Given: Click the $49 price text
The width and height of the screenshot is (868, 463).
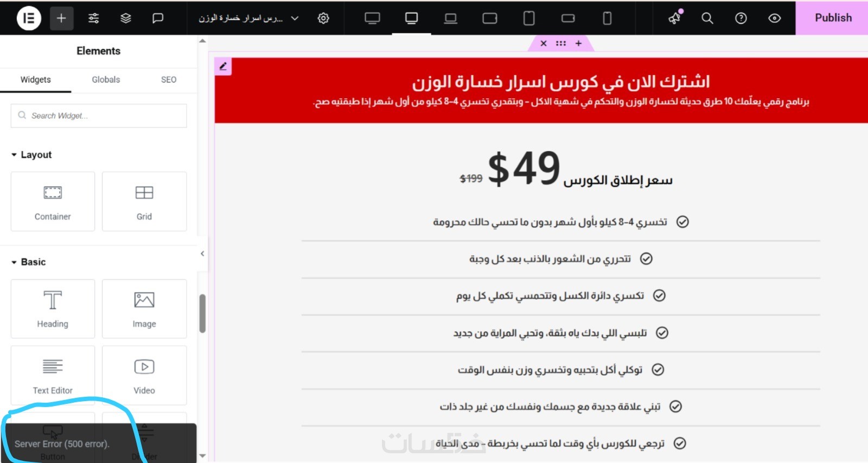Looking at the screenshot, I should pos(524,168).
